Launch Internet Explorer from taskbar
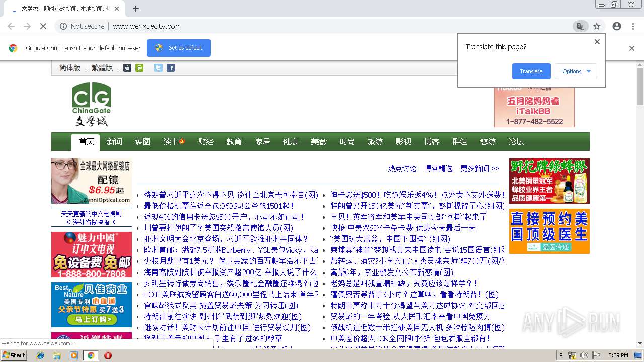This screenshot has width=644, height=362. (x=40, y=355)
